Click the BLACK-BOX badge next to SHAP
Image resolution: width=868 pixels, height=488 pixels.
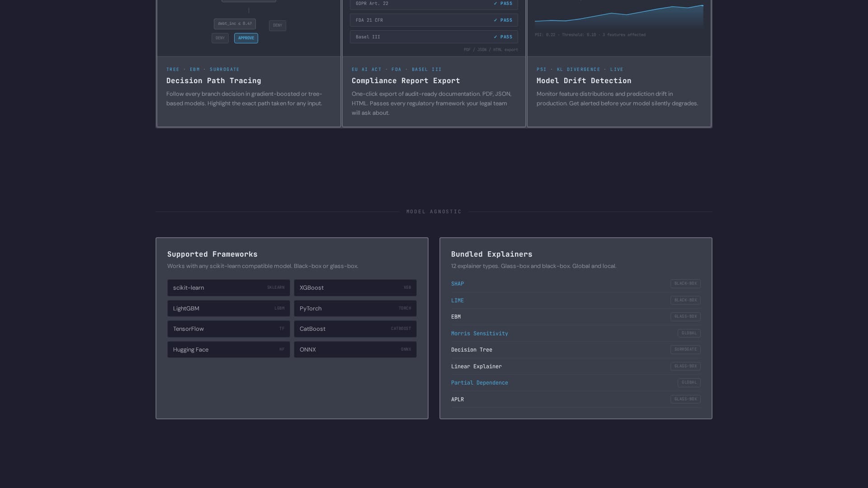(685, 284)
